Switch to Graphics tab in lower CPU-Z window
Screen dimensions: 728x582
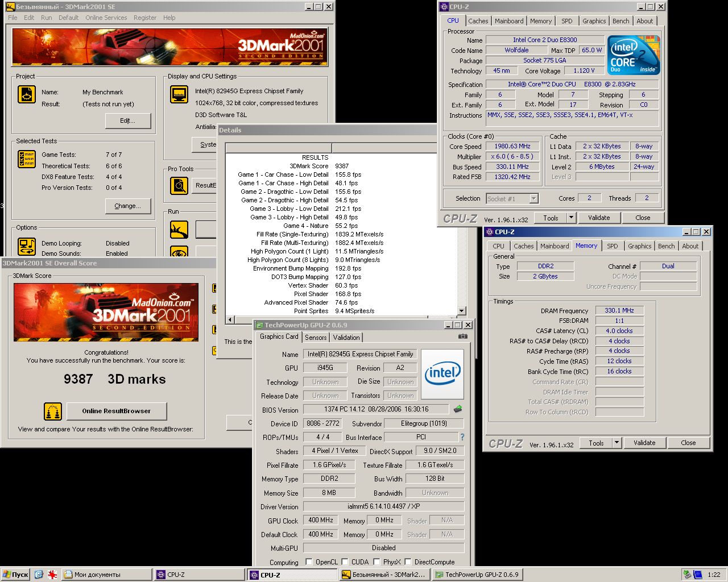click(x=639, y=246)
